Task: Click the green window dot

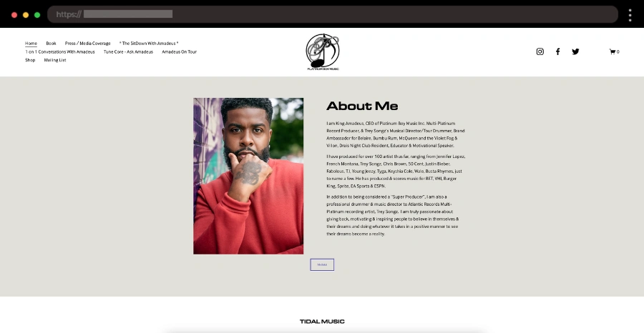Action: point(37,15)
